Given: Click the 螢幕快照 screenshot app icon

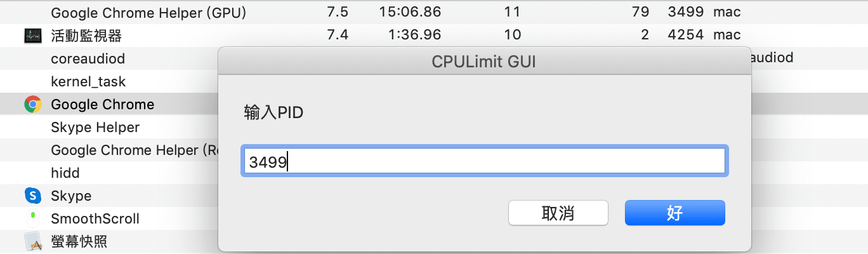Looking at the screenshot, I should pos(32,241).
